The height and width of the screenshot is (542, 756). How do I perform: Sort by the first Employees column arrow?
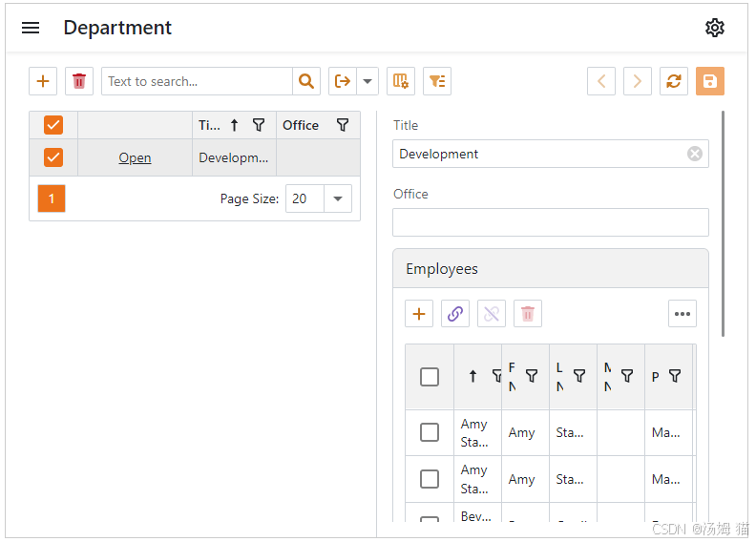tap(473, 376)
